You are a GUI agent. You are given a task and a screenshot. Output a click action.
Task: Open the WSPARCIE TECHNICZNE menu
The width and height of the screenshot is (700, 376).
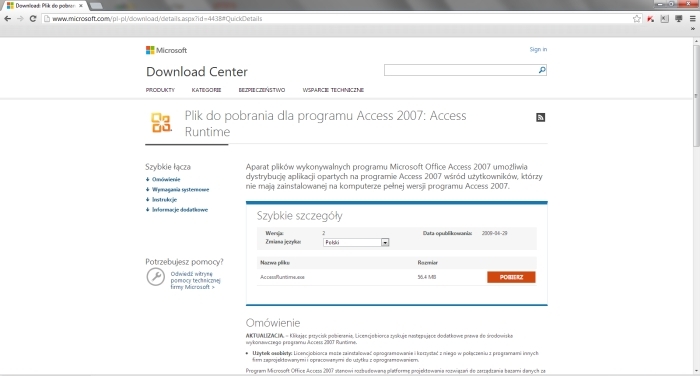[x=333, y=90]
